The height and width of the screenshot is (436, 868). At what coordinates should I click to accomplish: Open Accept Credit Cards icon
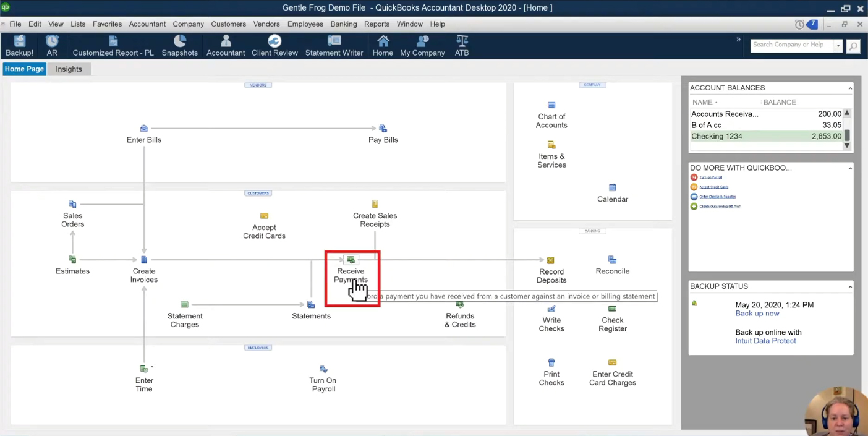click(x=264, y=216)
